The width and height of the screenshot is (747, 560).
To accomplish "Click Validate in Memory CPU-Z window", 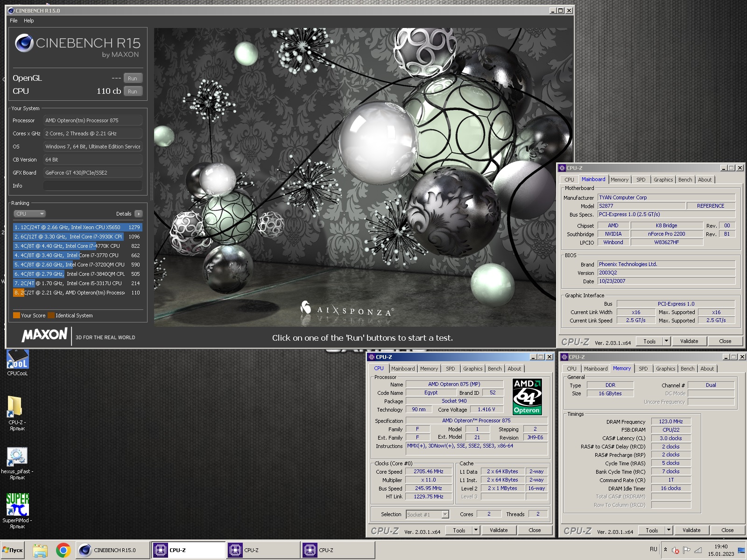I will (x=691, y=530).
